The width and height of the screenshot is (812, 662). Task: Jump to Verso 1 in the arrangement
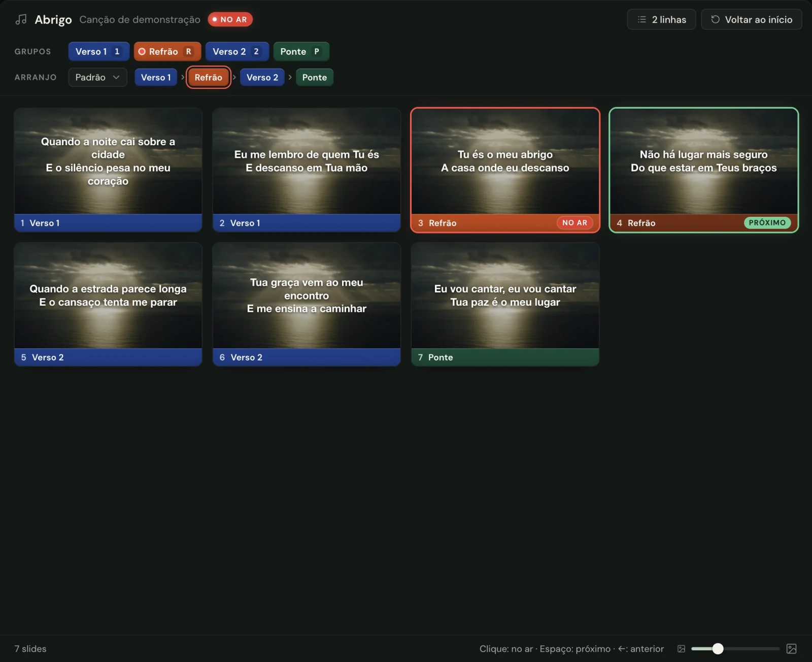tap(156, 77)
